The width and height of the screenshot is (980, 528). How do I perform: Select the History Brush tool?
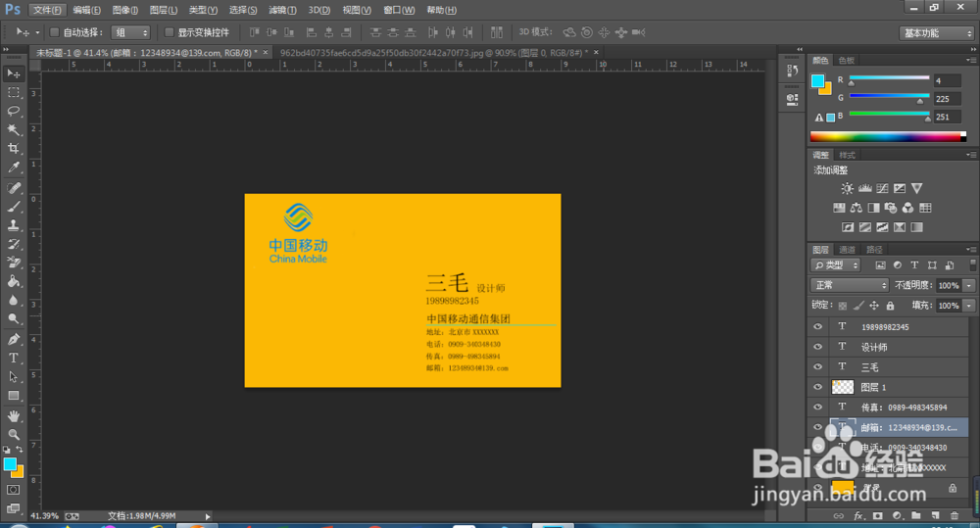coord(13,244)
